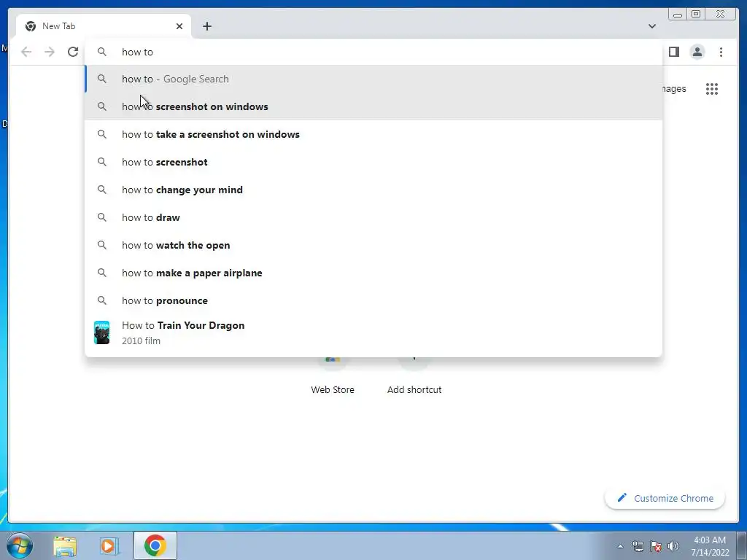Click in the address bar text 'how to'
Image resolution: width=747 pixels, height=560 pixels.
pos(137,52)
